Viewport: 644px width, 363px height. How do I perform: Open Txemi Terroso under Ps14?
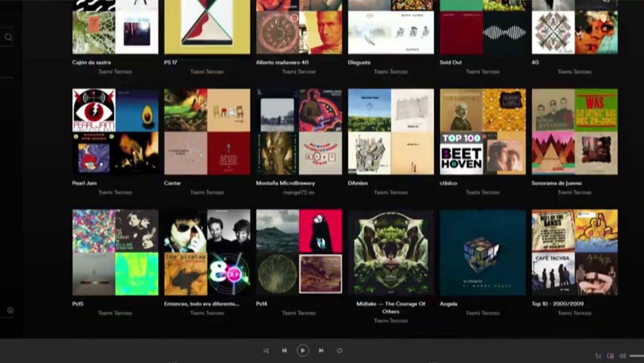click(299, 313)
